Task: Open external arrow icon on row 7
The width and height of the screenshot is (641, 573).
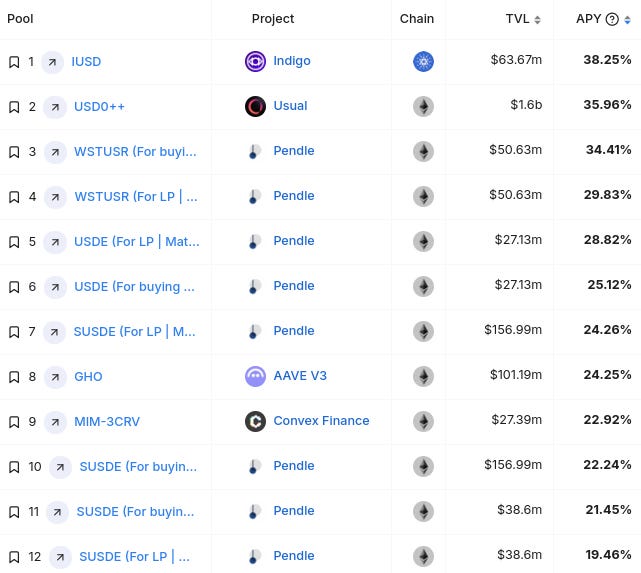Action: (x=54, y=332)
